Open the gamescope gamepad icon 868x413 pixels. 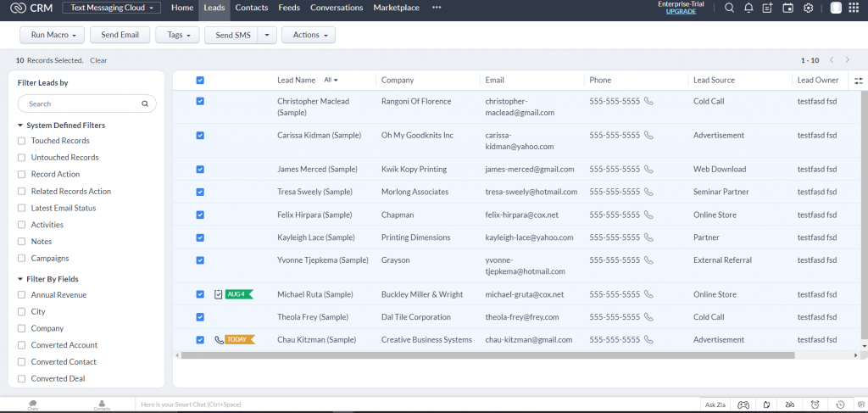(743, 405)
